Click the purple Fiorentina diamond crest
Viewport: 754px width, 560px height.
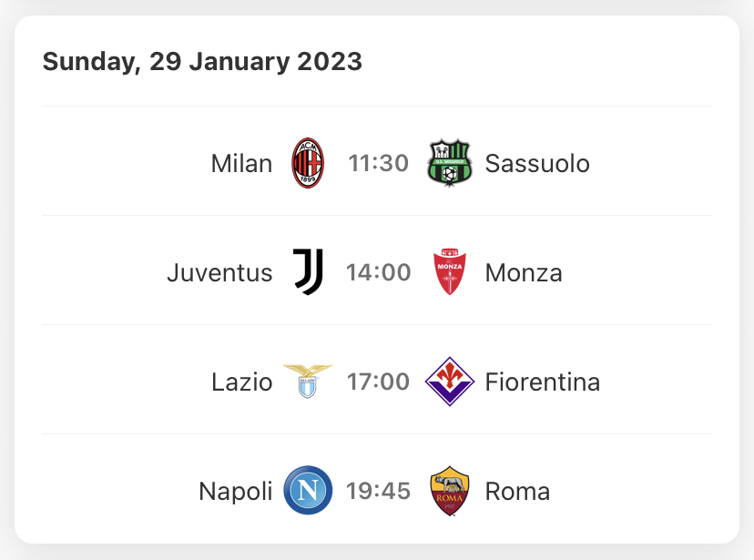(450, 382)
